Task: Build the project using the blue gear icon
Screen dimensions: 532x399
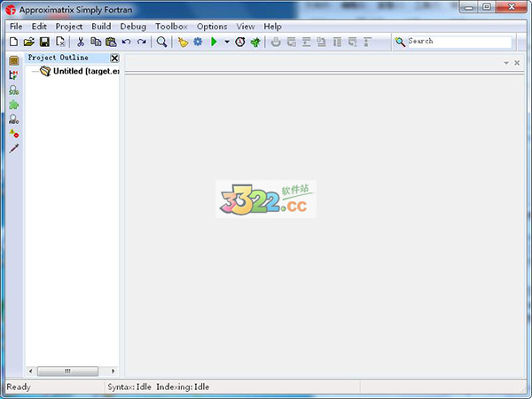Action: [198, 42]
